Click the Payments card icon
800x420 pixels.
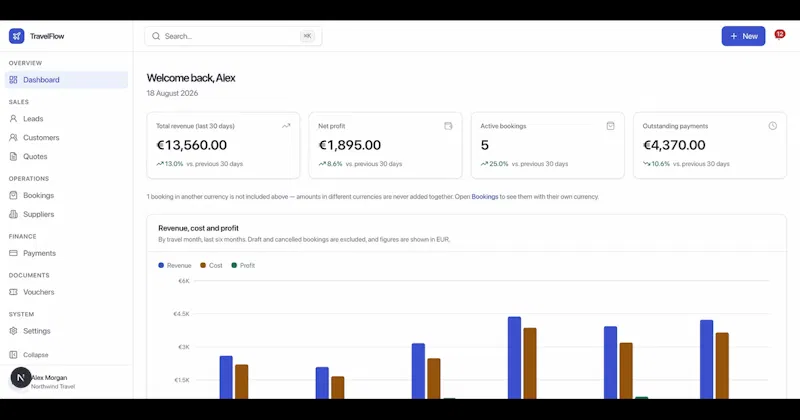[x=13, y=253]
